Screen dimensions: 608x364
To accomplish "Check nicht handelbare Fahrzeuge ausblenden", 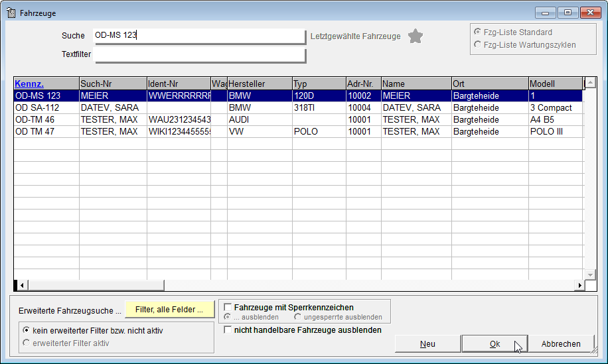I will tap(228, 330).
